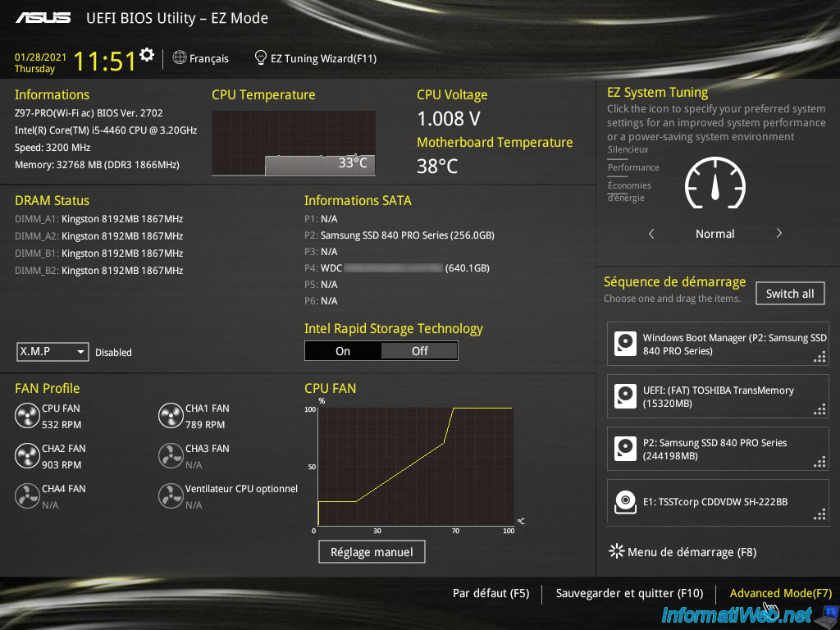Switch to Advanced Mode(F7)
Image resolution: width=840 pixels, height=630 pixels.
pyautogui.click(x=781, y=593)
